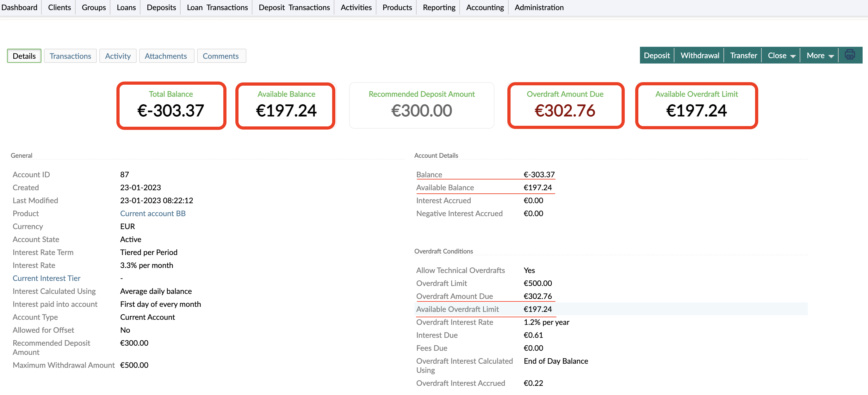Click the Transfer button
868x395 pixels.
pos(743,55)
